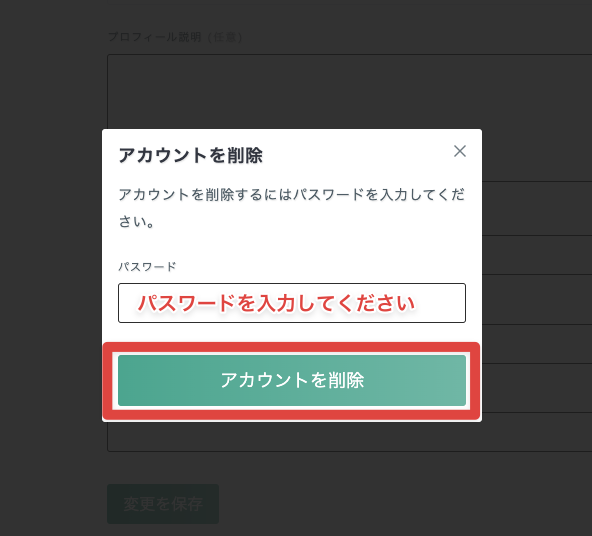Click the プロフィール説明（任意）label
The width and height of the screenshot is (592, 536).
pyautogui.click(x=175, y=37)
